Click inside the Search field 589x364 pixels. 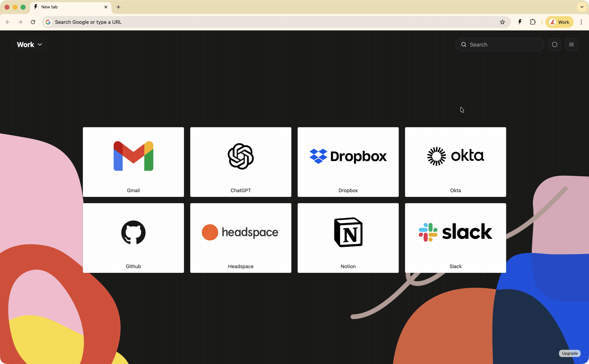499,44
